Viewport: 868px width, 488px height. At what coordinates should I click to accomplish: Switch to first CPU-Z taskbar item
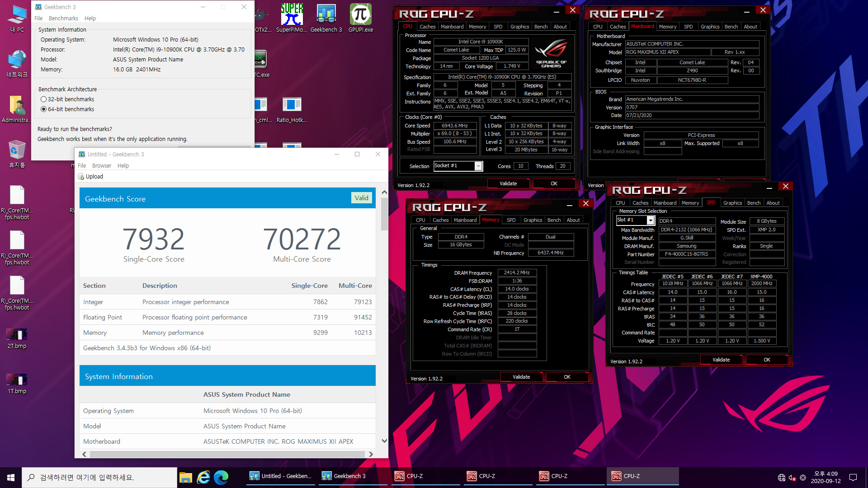[x=425, y=476]
